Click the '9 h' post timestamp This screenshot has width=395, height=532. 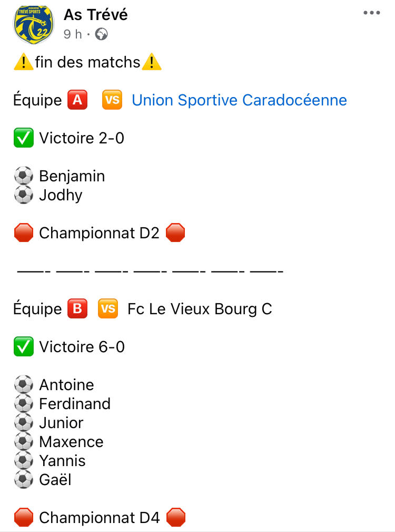click(x=73, y=34)
